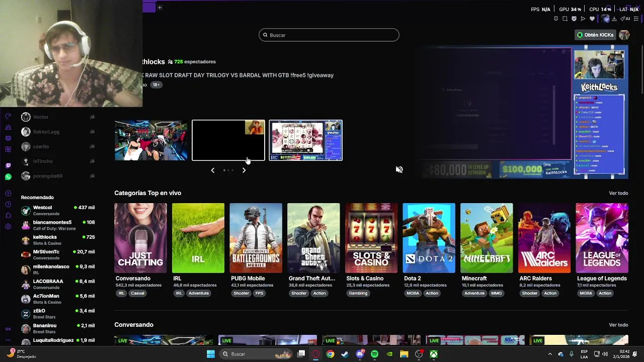Open GX Control speedometer sidebar icon
Viewport: 644px width, 362px height.
coord(8,116)
